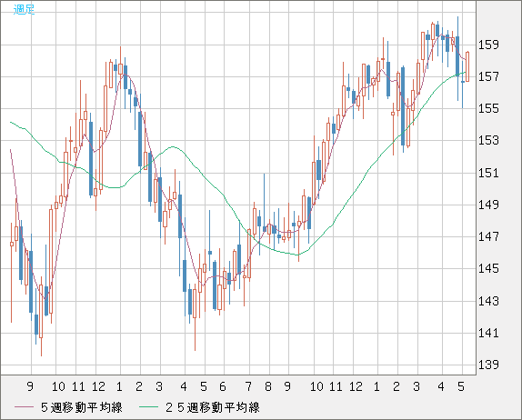Click the 145 price axis label
Screen dimensions: 522x420
pyautogui.click(x=488, y=268)
